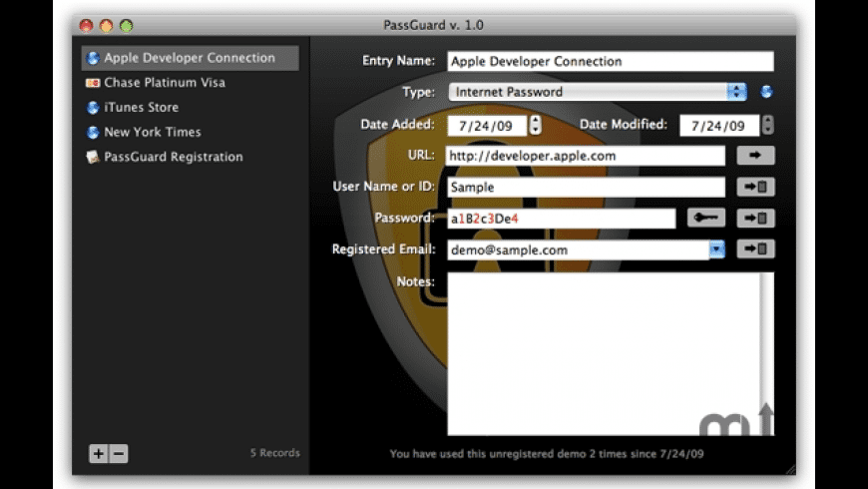Click the globe icon next to Type dropdown

pos(766,92)
